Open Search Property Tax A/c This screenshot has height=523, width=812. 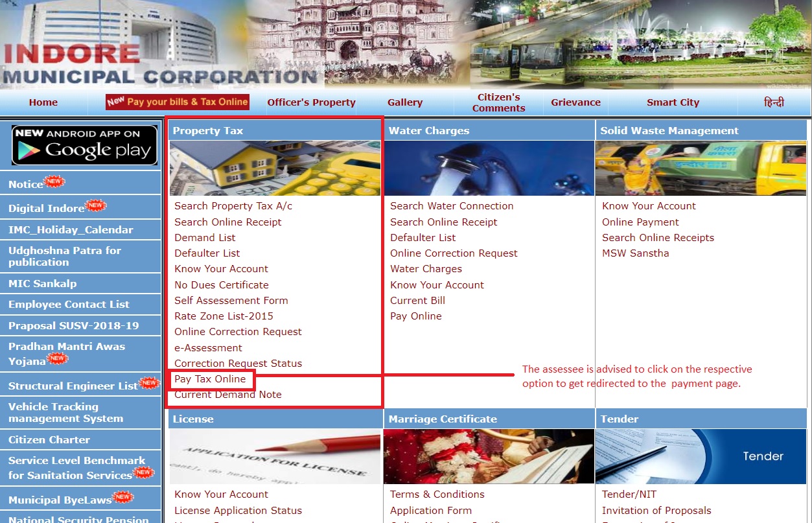click(x=233, y=206)
